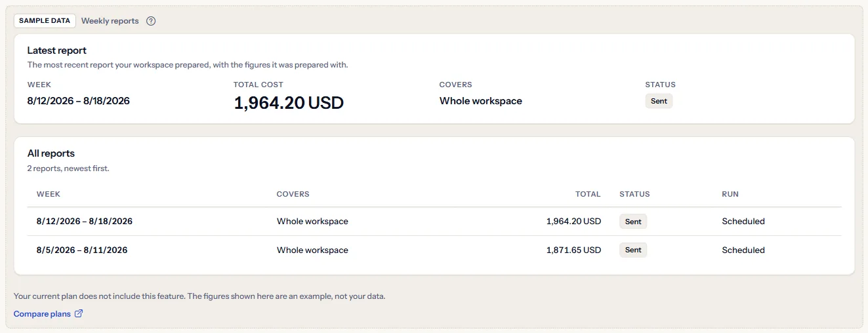Click the help question mark icon beside Weekly reports
Image resolution: width=868 pixels, height=333 pixels.
[151, 21]
